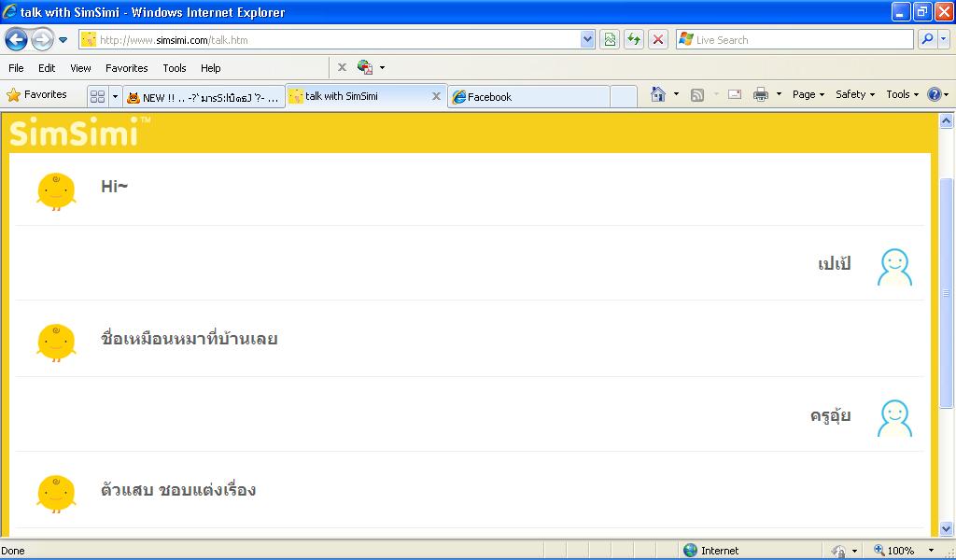Image resolution: width=956 pixels, height=560 pixels.
Task: Print the page with the printer icon
Action: (x=760, y=94)
